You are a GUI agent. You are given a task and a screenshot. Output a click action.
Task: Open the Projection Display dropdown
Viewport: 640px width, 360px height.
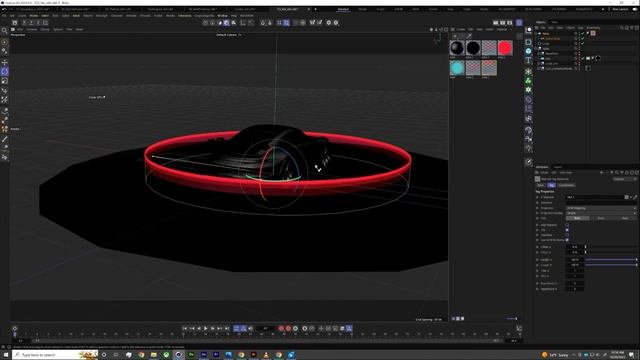coord(601,213)
